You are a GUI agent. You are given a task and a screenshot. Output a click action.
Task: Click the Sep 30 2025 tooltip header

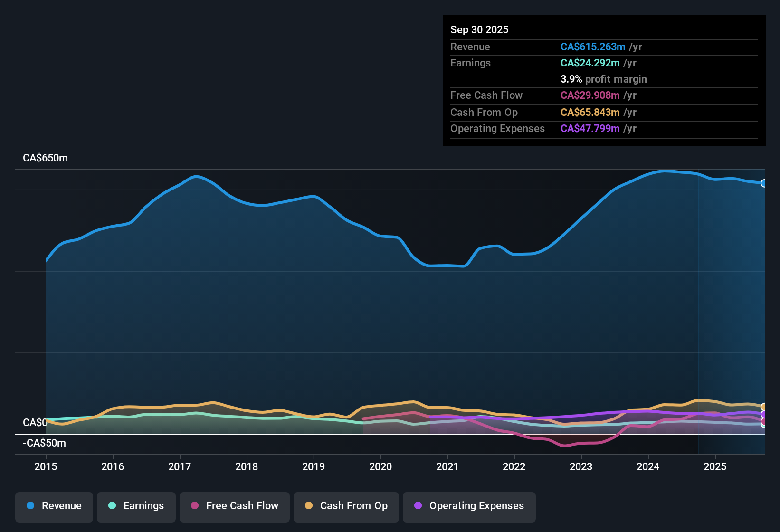479,29
